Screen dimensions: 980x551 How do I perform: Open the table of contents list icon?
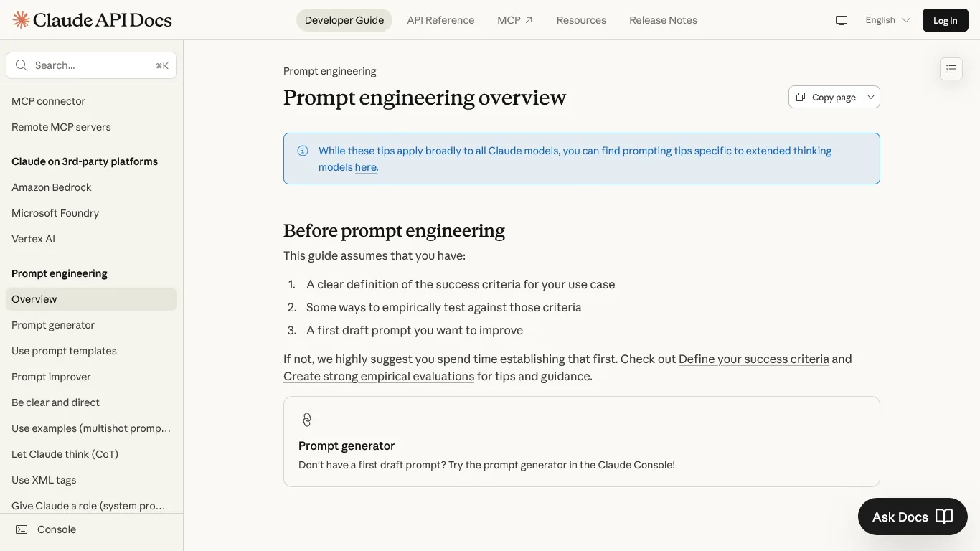(x=951, y=69)
